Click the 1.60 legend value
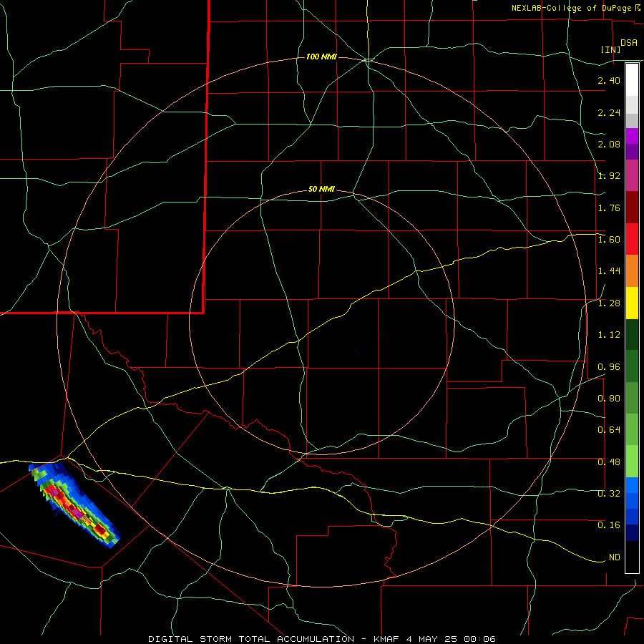Viewport: 644px width, 644px height. (609, 240)
